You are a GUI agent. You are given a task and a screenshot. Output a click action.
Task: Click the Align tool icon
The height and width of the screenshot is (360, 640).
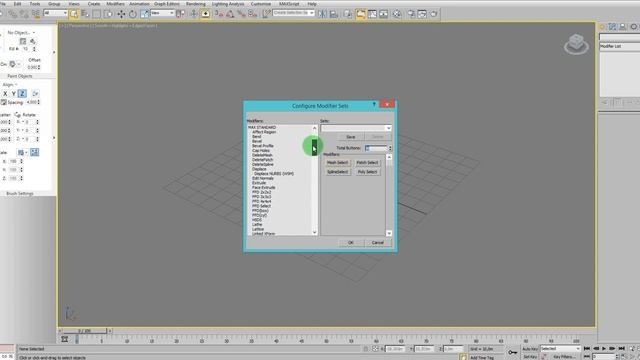(334, 14)
